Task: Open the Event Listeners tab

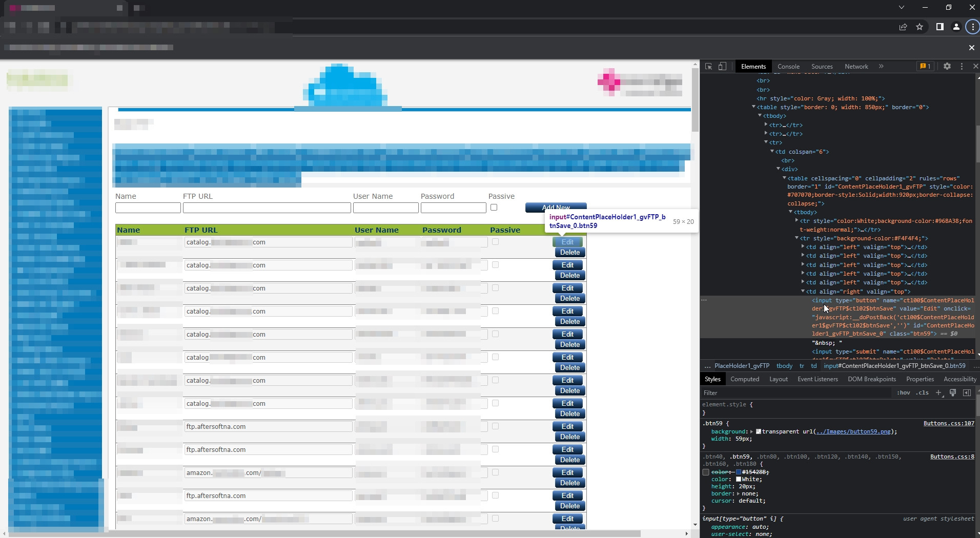Action: [x=818, y=379]
